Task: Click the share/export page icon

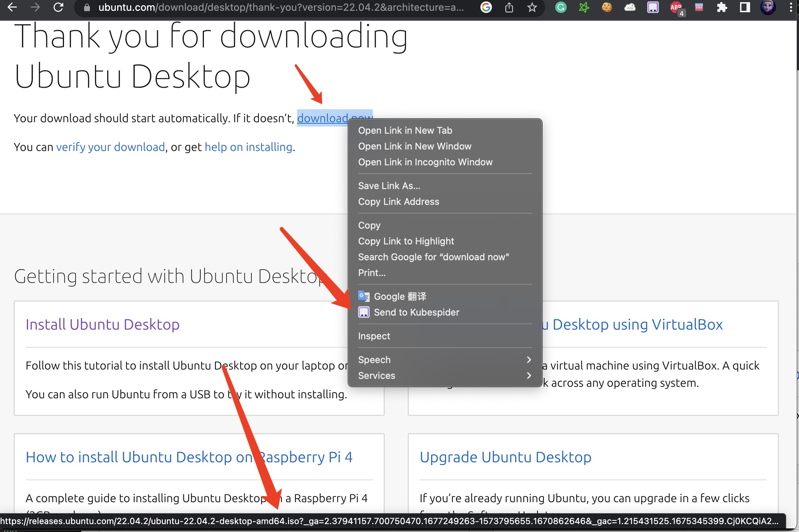Action: 510,9
